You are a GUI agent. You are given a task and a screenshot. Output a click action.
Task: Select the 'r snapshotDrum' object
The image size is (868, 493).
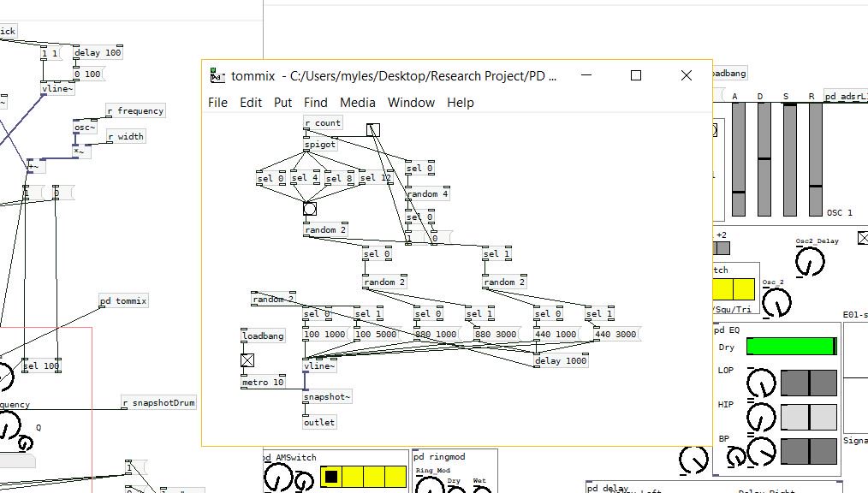pyautogui.click(x=159, y=403)
